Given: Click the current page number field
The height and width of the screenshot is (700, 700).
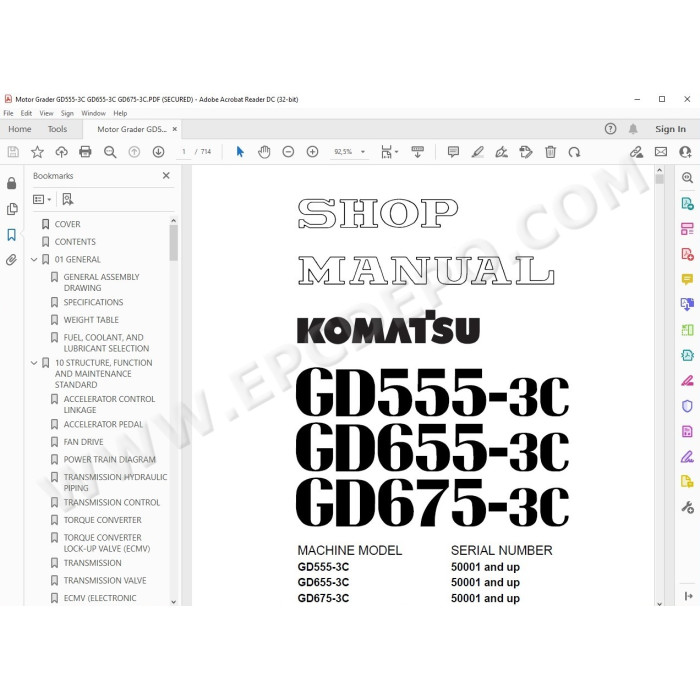Looking at the screenshot, I should coord(183,152).
